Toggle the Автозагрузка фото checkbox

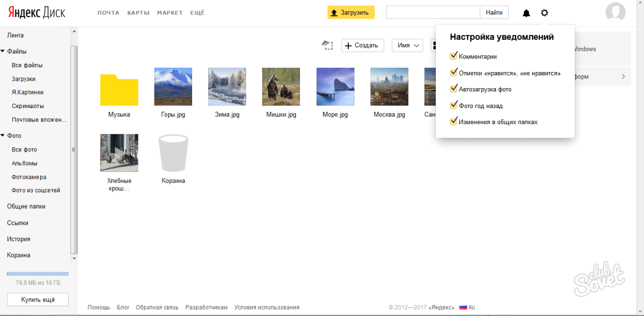coord(454,89)
